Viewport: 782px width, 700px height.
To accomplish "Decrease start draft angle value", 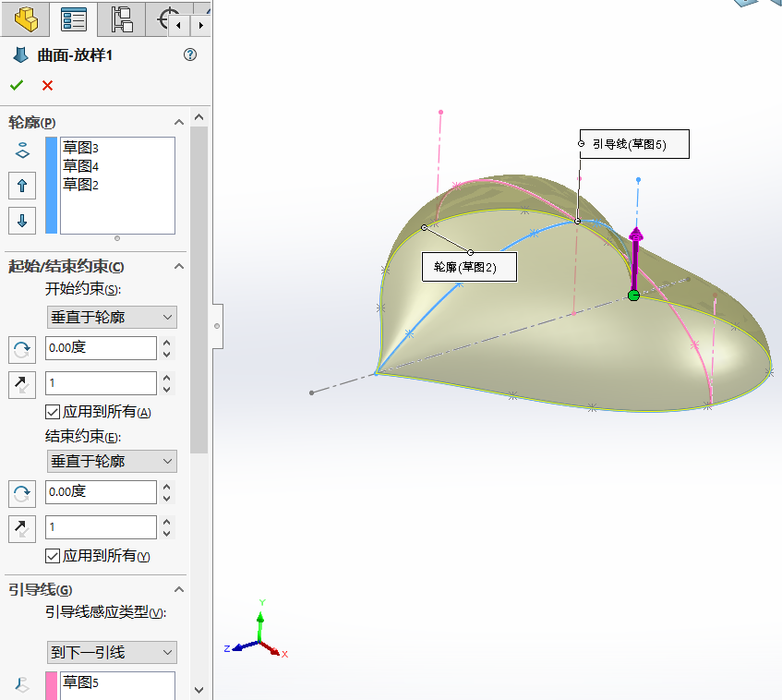I will [167, 355].
